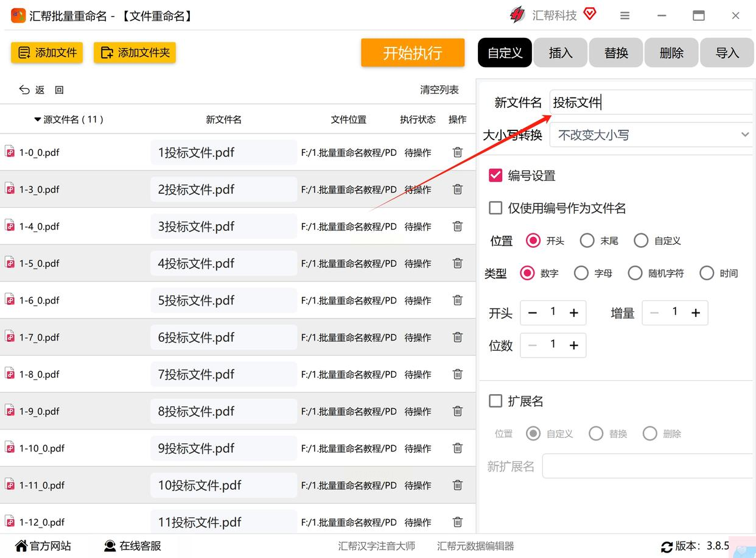Click the version refresh icon
This screenshot has width=756, height=558.
667,547
